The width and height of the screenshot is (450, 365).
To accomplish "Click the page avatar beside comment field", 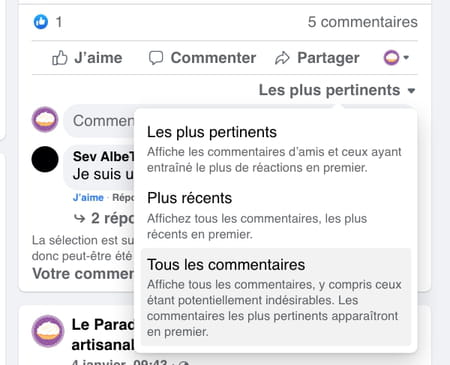I will click(x=45, y=120).
